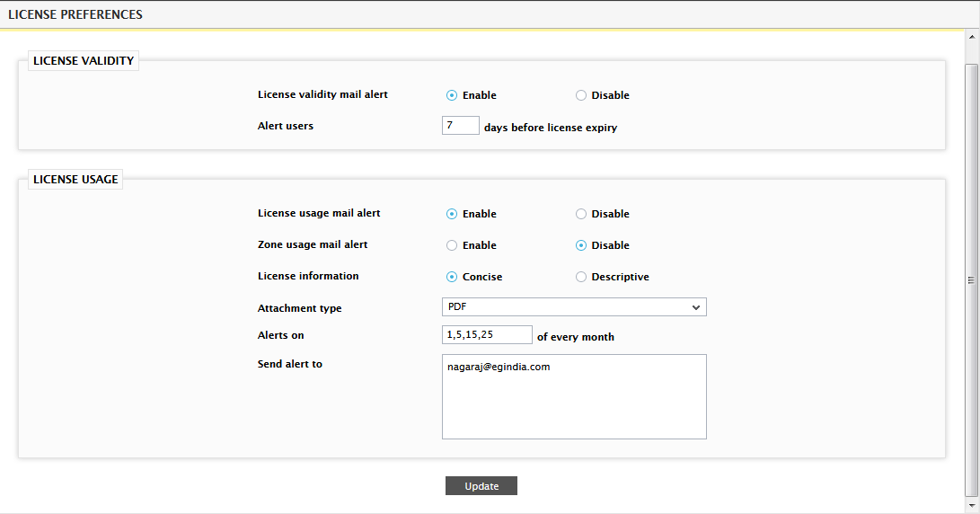
Task: Click 'of every month' text
Action: (576, 337)
